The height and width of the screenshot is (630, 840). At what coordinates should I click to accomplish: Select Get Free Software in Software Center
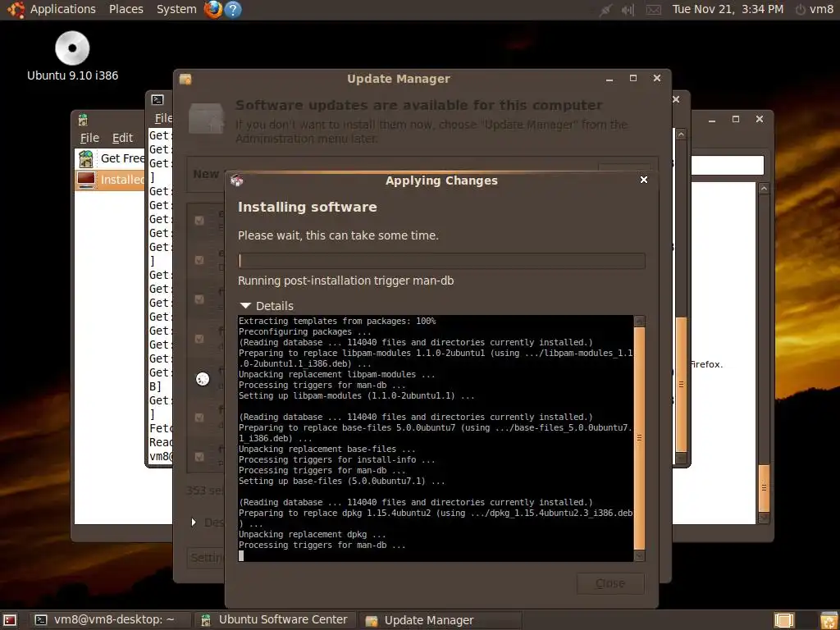110,158
